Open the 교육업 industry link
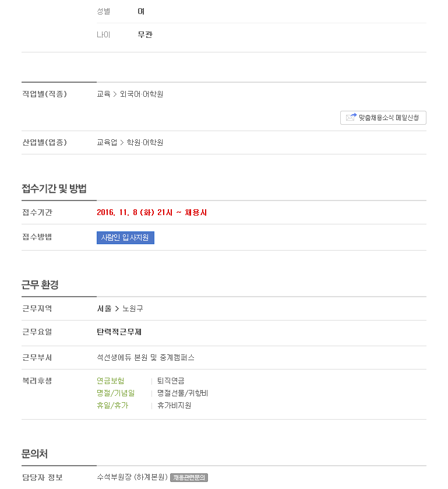 point(107,143)
